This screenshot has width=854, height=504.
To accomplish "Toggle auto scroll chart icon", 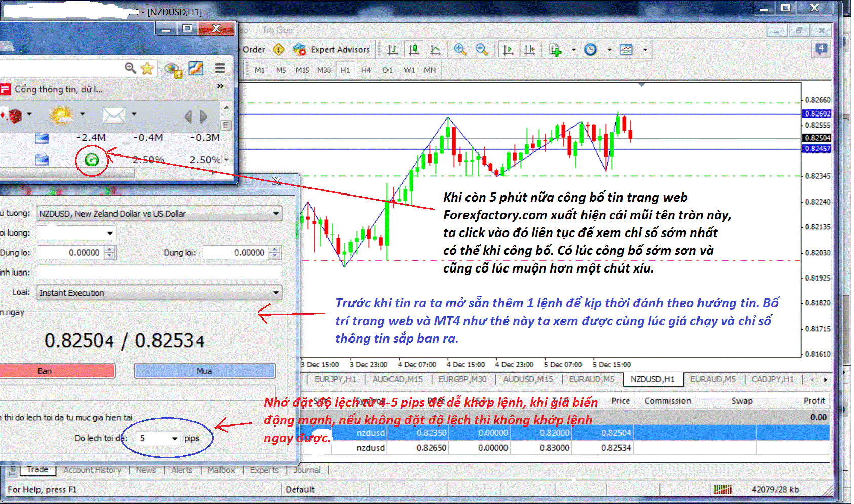I will [508, 50].
